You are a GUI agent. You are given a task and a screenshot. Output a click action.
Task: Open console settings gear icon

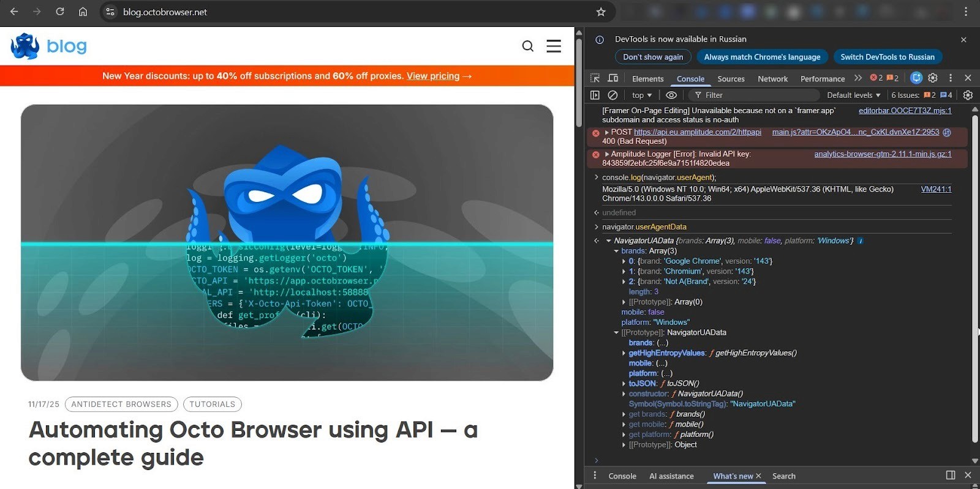point(968,95)
